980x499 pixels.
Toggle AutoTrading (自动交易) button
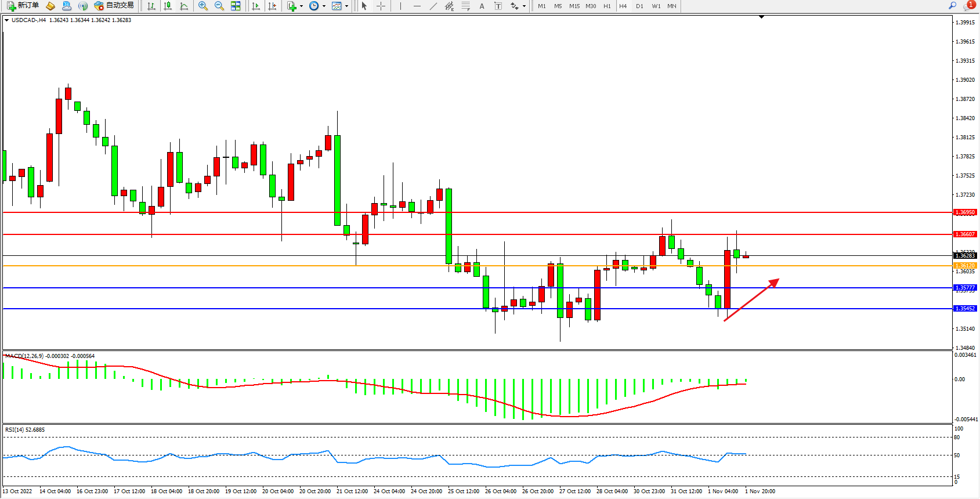pos(114,6)
